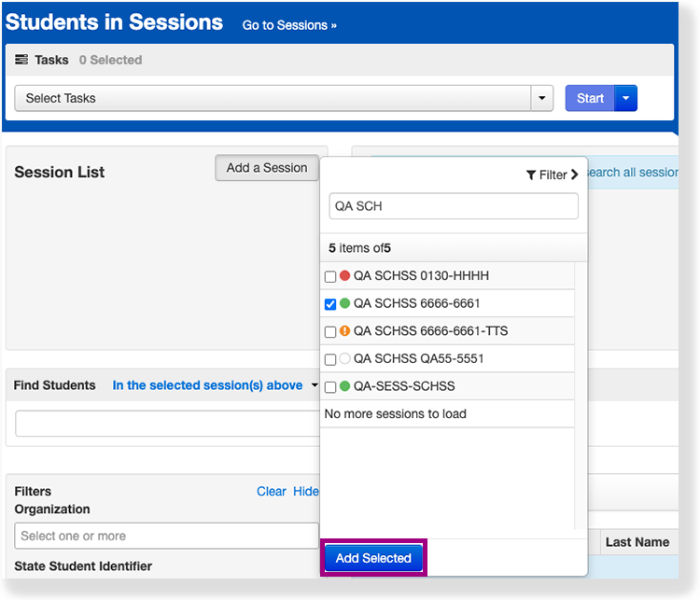Expand the Filter chevron in session popup
Image resolution: width=700 pixels, height=600 pixels.
click(574, 174)
